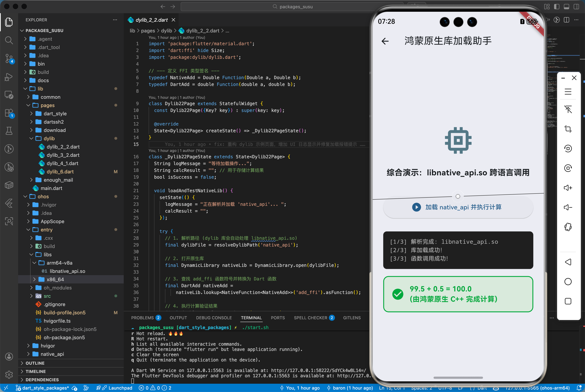This screenshot has height=392, width=585.
Task: Tap the back arrow in phone app
Action: [x=385, y=41]
